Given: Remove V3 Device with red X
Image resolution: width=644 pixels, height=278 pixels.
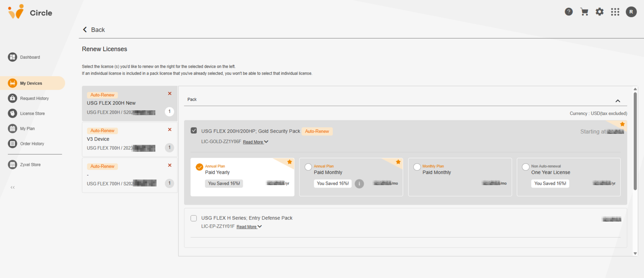Looking at the screenshot, I should pyautogui.click(x=170, y=129).
